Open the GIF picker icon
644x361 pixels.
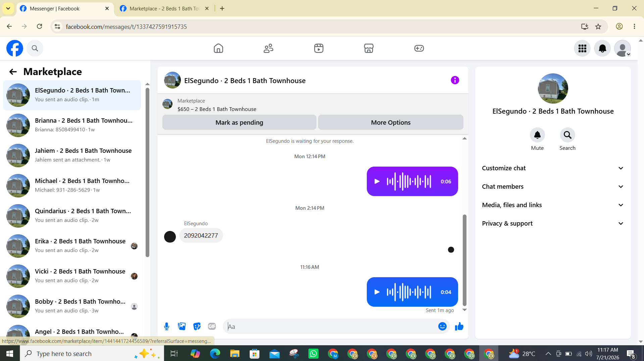(x=212, y=326)
